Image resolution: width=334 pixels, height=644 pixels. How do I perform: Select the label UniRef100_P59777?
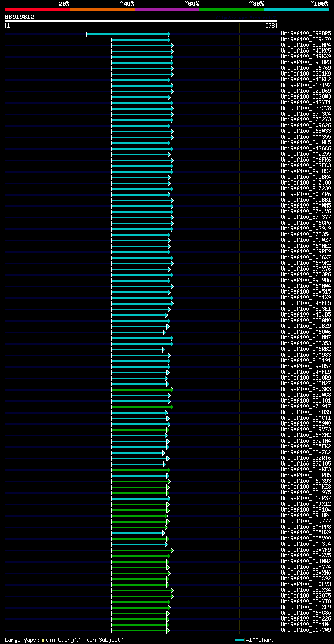306,521
